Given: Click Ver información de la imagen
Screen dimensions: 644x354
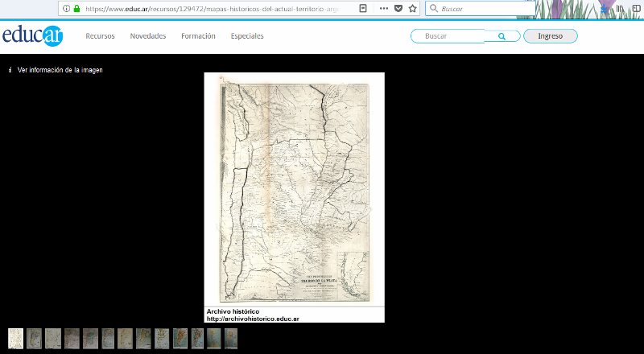Looking at the screenshot, I should tap(60, 70).
